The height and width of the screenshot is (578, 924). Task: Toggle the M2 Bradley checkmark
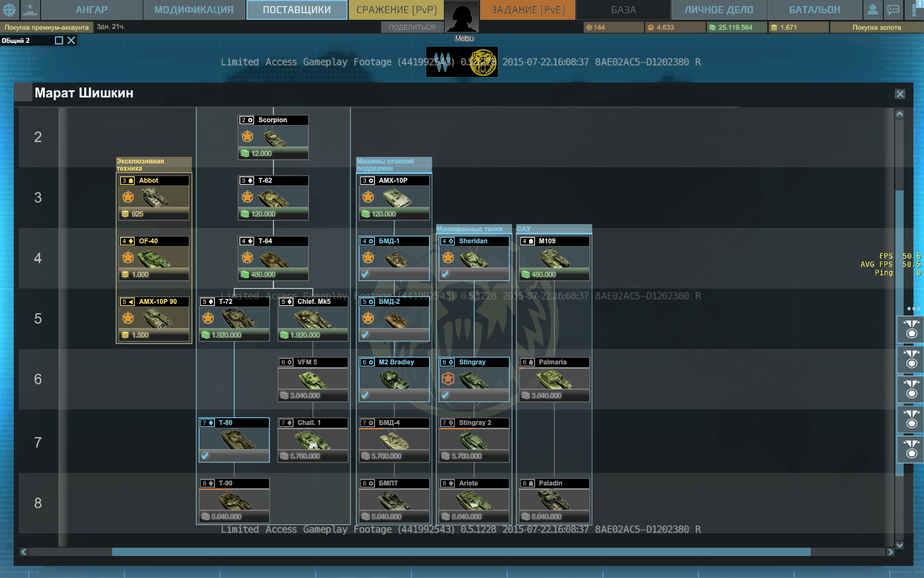365,395
